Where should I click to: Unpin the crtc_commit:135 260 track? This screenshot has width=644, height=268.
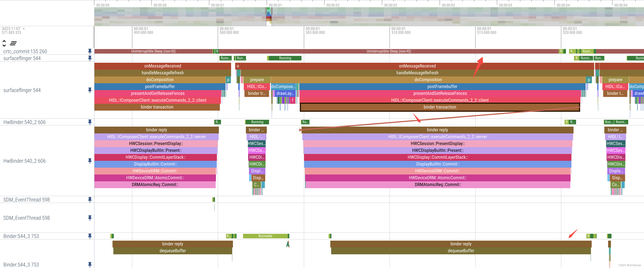pyautogui.click(x=90, y=51)
